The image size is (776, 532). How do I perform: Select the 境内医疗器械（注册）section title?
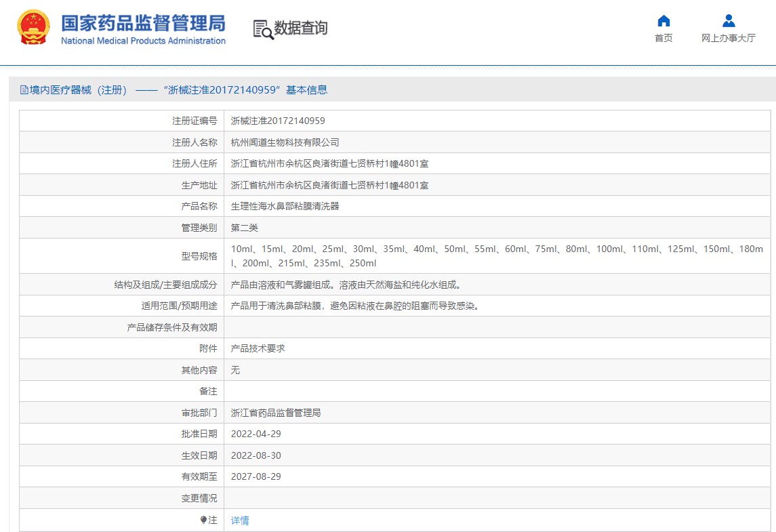coord(78,90)
